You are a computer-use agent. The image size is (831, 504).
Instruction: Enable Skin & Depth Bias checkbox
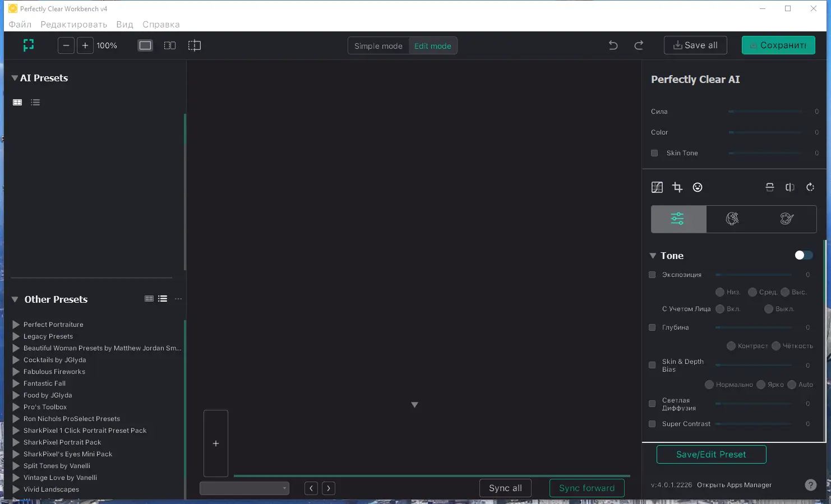pyautogui.click(x=652, y=365)
